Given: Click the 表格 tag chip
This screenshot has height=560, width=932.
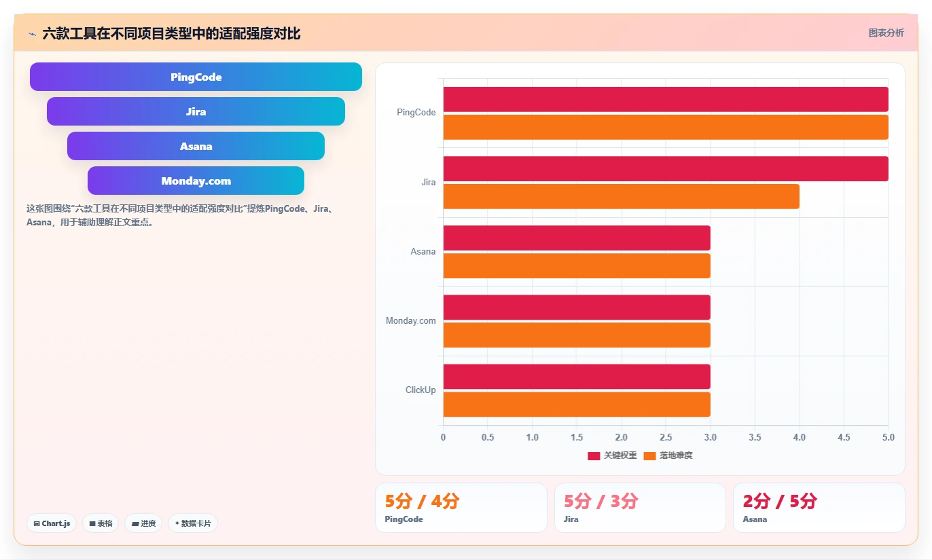Looking at the screenshot, I should coord(101,523).
